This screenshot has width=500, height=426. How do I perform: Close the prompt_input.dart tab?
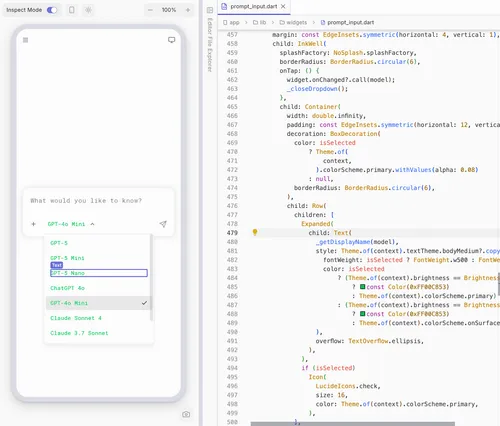pos(283,6)
